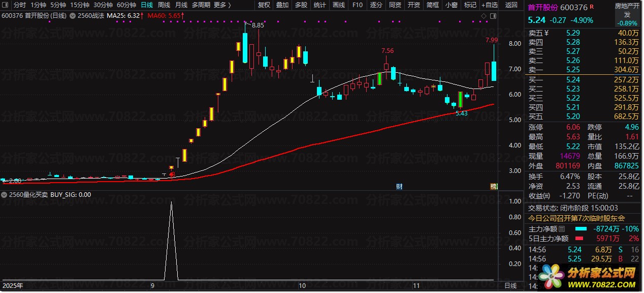Switch to 15分钟 chart period
Screen dimensions: 644x293
coord(80,5)
